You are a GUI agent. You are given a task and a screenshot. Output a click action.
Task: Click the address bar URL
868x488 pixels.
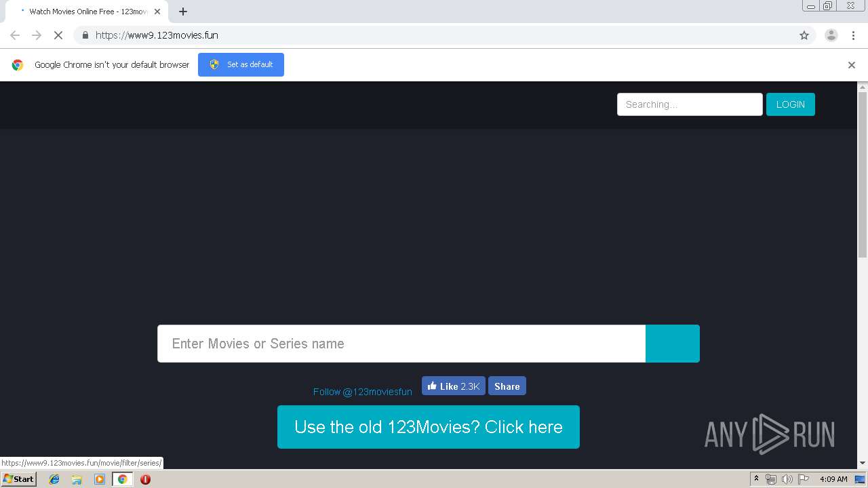pyautogui.click(x=157, y=35)
